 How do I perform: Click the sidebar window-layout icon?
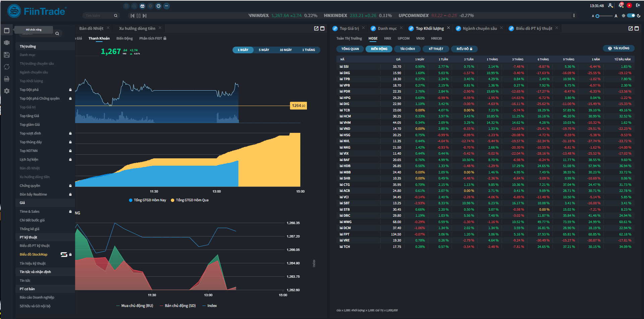click(7, 31)
